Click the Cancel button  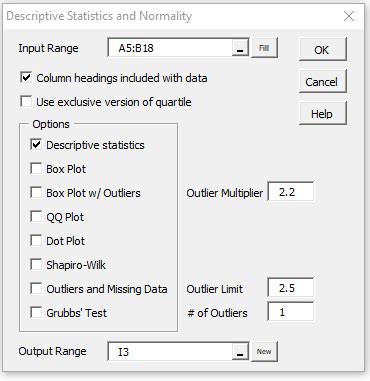(323, 81)
